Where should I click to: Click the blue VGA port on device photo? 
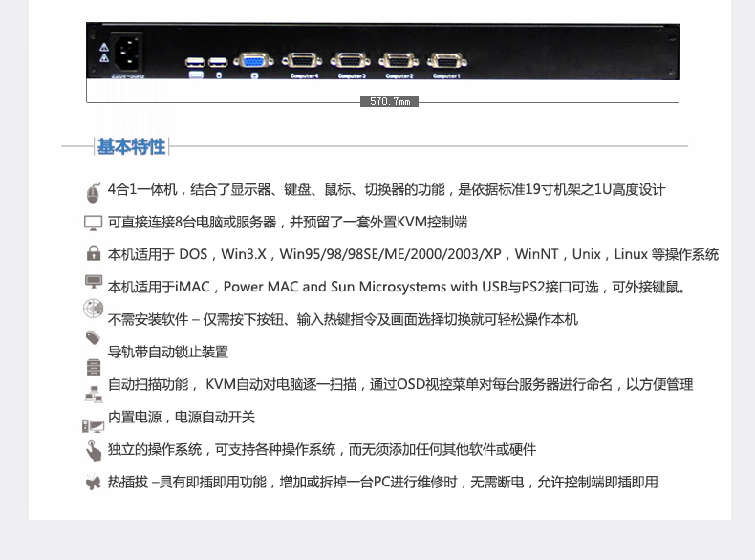pyautogui.click(x=254, y=61)
